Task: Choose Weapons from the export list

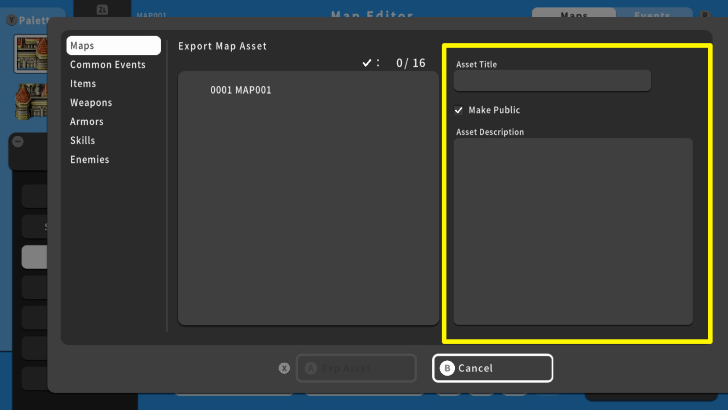Action: click(90, 103)
